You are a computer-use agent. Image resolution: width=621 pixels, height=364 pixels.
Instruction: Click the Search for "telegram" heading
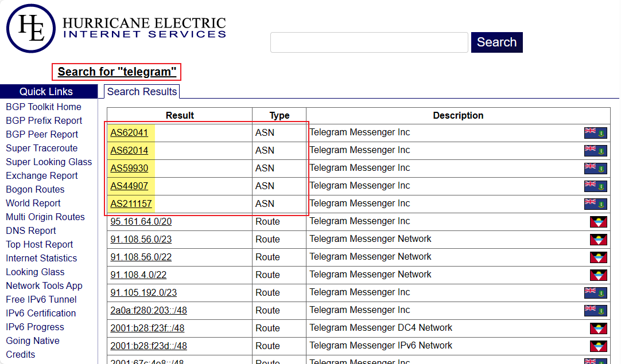[117, 72]
